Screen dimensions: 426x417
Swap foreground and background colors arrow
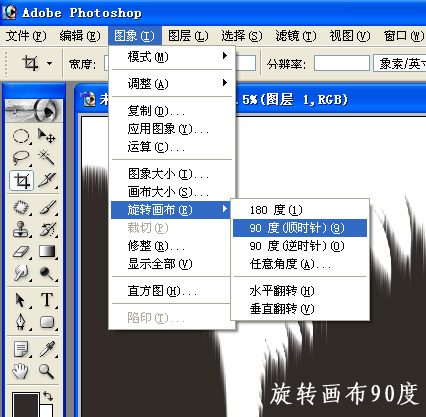pyautogui.click(x=49, y=396)
